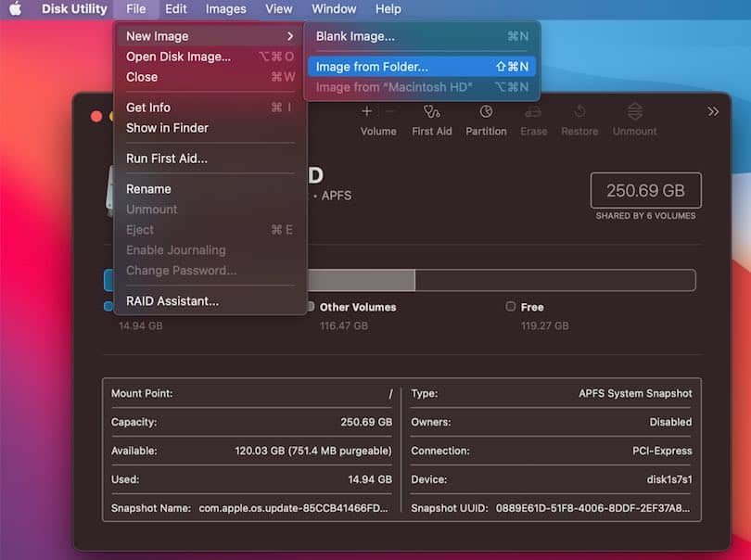Image resolution: width=751 pixels, height=560 pixels.
Task: Choose Run First Aid… in File menu
Action: point(210,159)
